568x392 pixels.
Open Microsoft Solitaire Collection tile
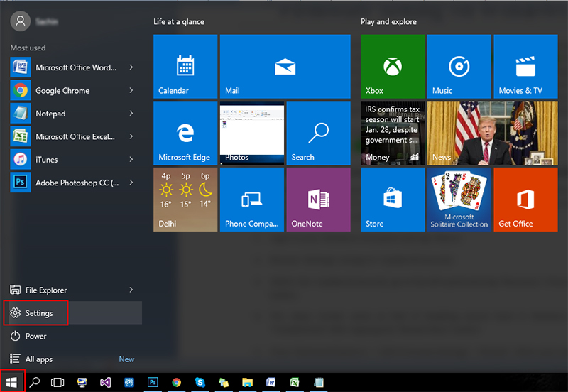[459, 200]
